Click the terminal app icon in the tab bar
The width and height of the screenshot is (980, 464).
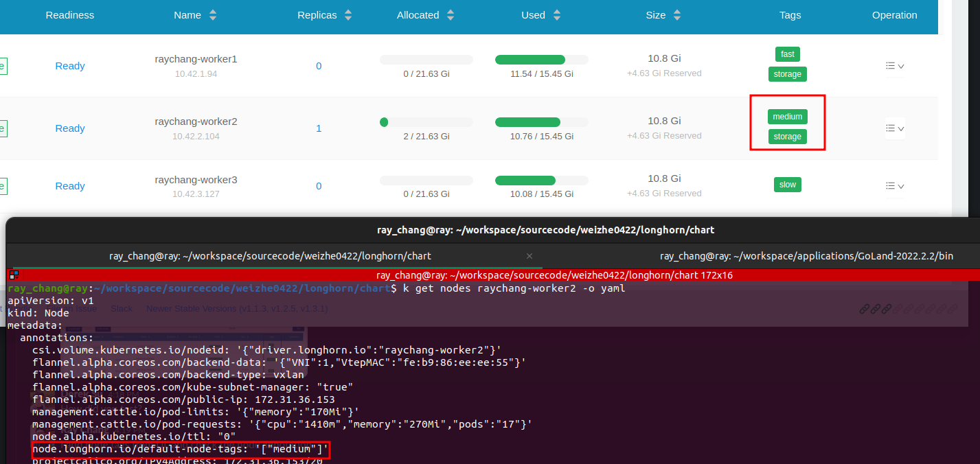[x=13, y=275]
